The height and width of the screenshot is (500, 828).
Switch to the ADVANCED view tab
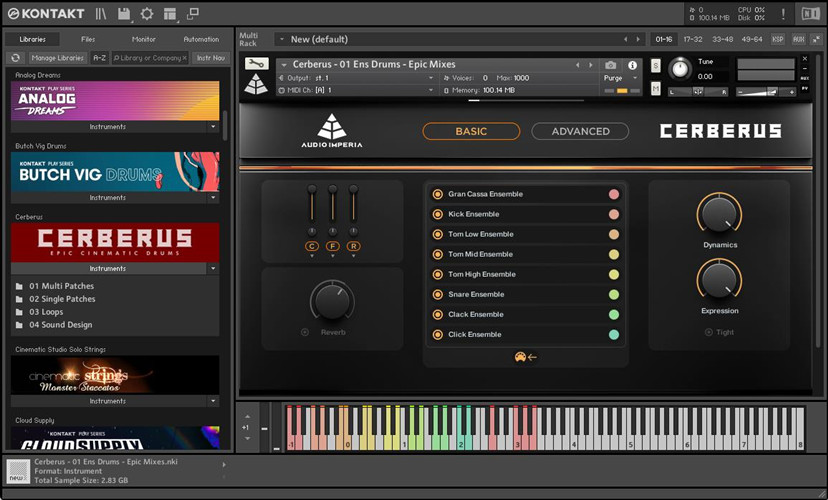coord(580,131)
